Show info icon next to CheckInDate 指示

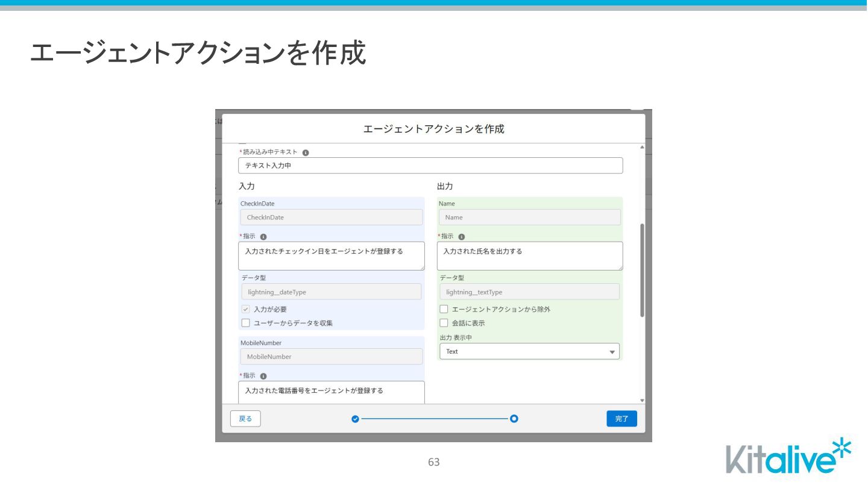263,237
